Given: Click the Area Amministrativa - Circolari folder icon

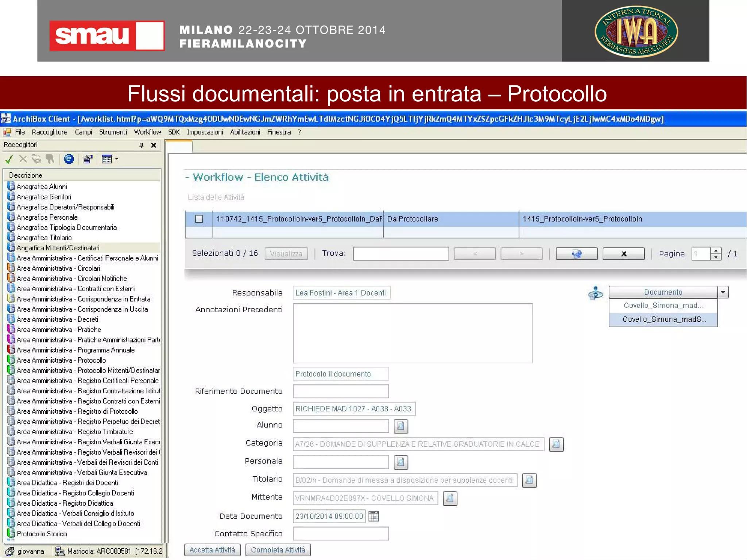Looking at the screenshot, I should pos(11,268).
